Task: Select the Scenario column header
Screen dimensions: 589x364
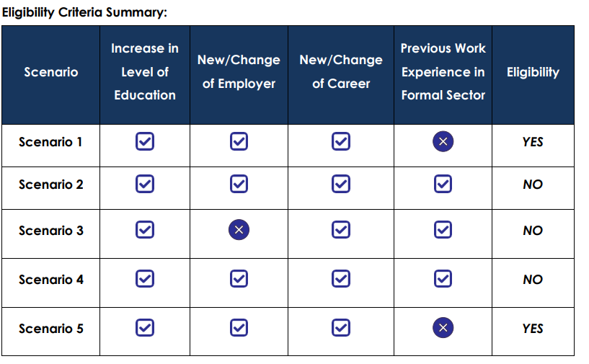Action: coord(51,72)
